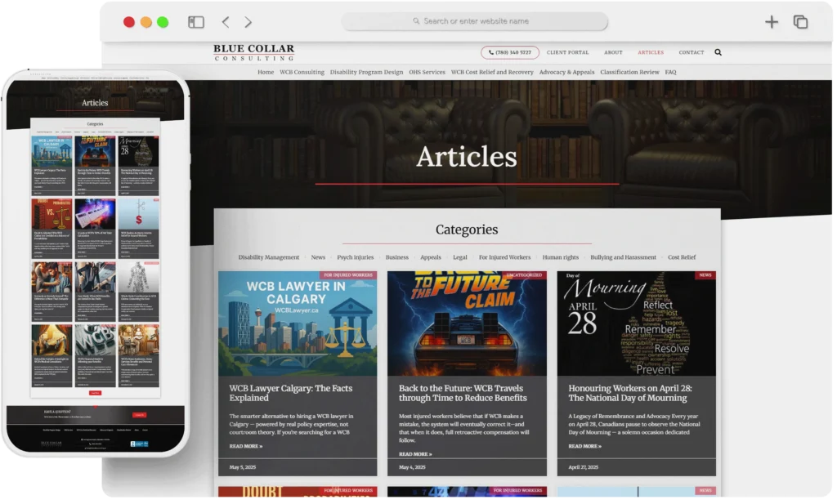Open WCB Cost Relief and Recovery
837x504 pixels.
492,72
